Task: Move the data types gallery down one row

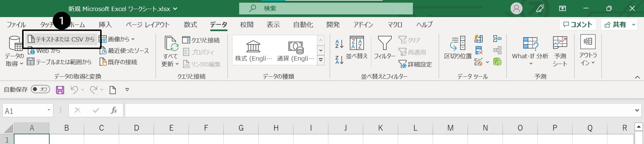Action: pyautogui.click(x=321, y=50)
